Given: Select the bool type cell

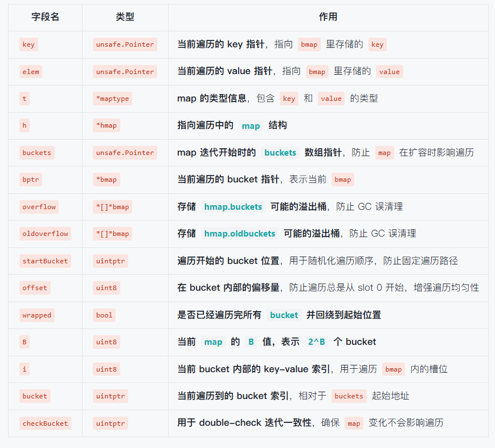Looking at the screenshot, I should pos(104,315).
